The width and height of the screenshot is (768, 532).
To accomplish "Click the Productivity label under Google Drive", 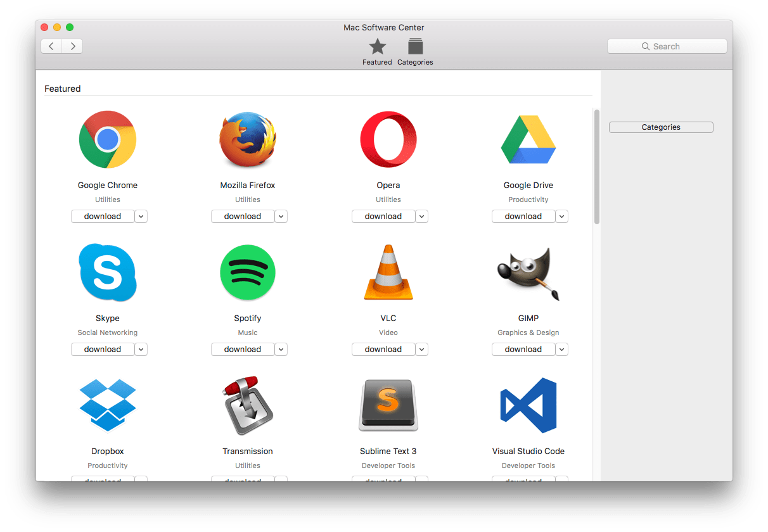I will point(528,199).
